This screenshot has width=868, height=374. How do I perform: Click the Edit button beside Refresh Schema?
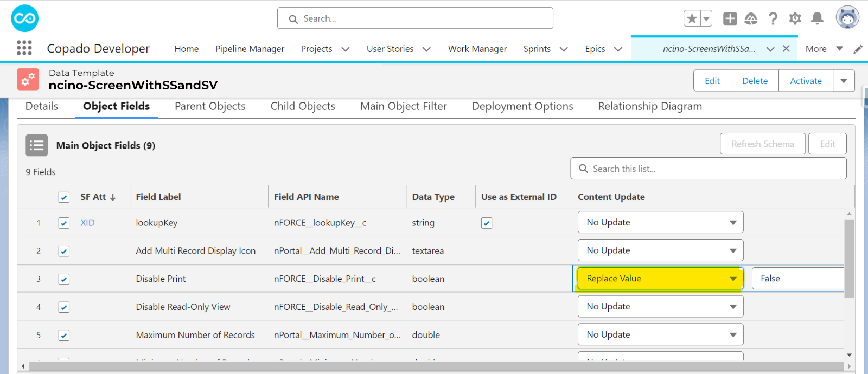click(827, 144)
